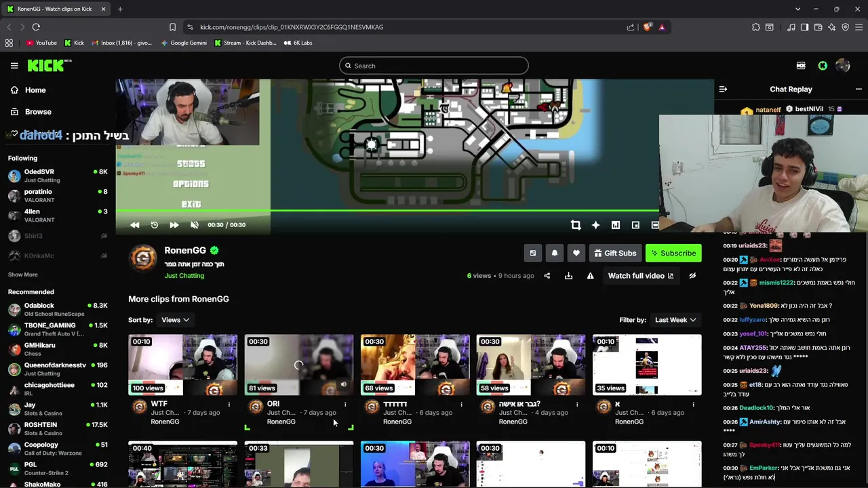The image size is (868, 488).
Task: Seek on the green video progress bar
Action: pyautogui.click(x=387, y=211)
